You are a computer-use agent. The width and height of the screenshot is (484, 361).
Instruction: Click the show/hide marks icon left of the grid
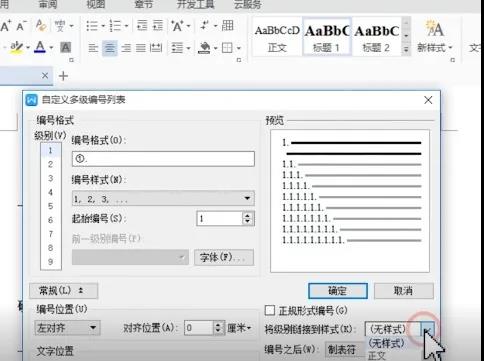(205, 25)
